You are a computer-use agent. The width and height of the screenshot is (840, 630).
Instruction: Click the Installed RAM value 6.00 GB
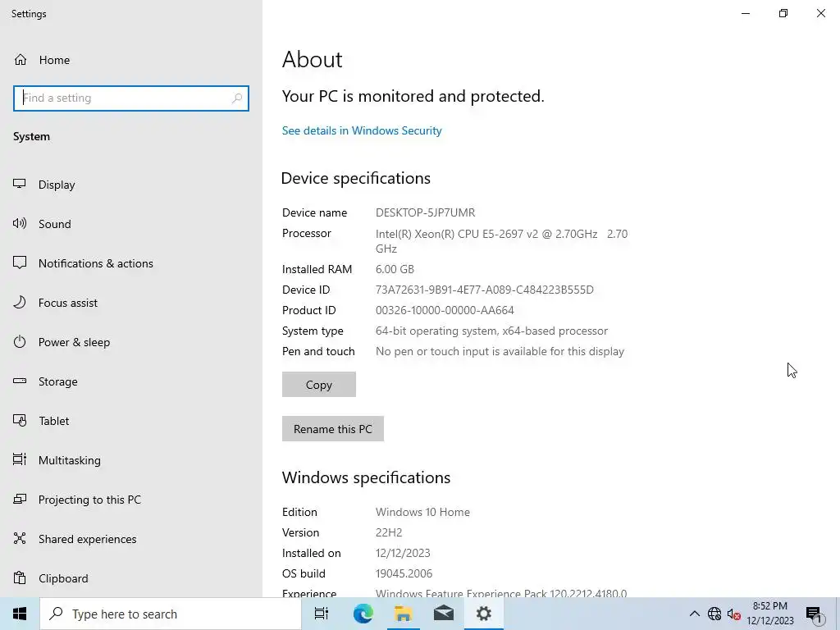(x=395, y=269)
